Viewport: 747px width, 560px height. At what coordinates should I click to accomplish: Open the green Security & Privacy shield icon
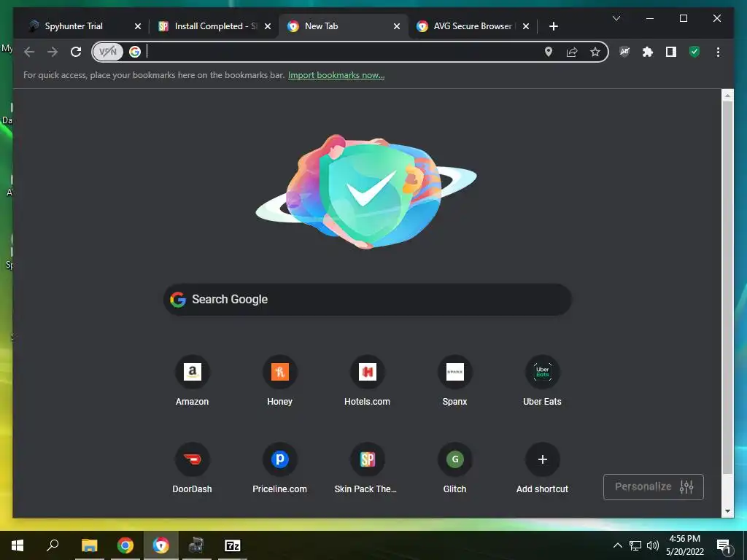tap(694, 52)
